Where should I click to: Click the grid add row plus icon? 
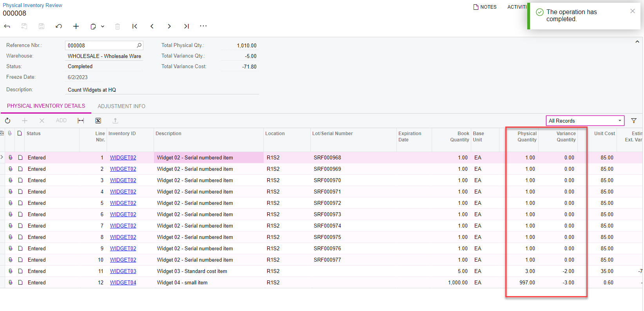click(x=25, y=121)
